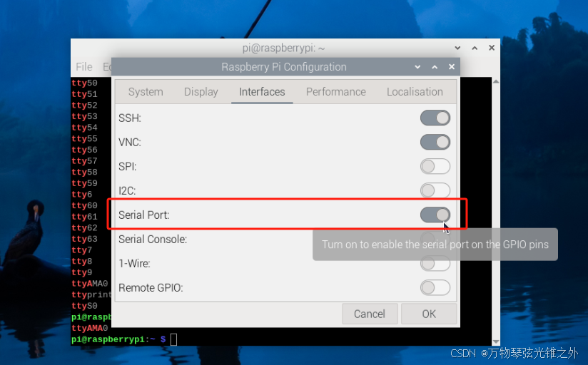This screenshot has height=365, width=588.
Task: Click the terminal scrollbar up arrow
Action: click(496, 81)
